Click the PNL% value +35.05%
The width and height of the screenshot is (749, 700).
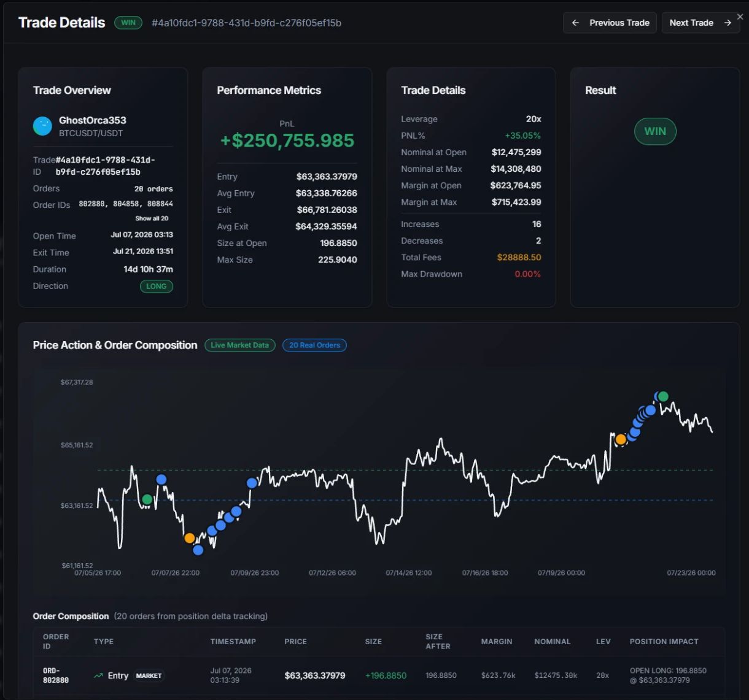click(523, 136)
